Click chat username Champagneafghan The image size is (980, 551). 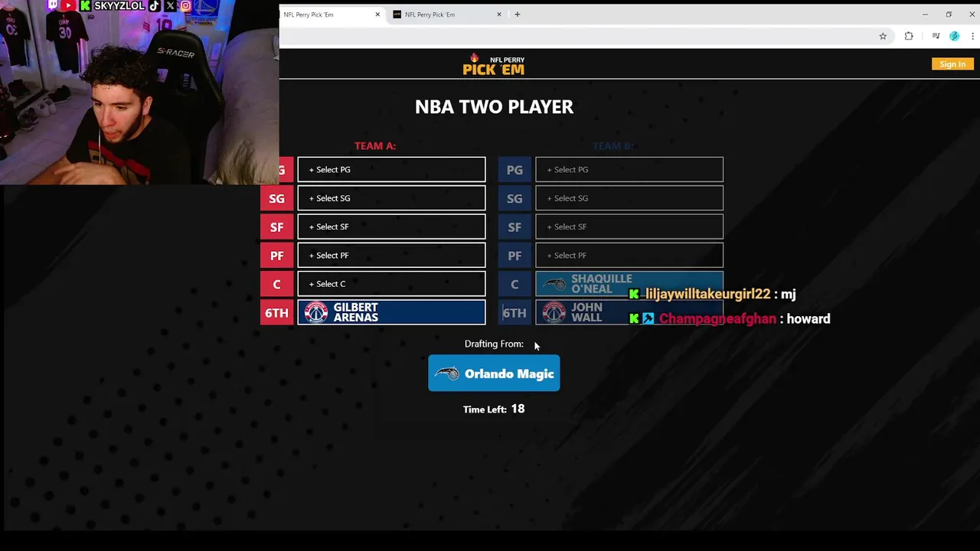717,318
